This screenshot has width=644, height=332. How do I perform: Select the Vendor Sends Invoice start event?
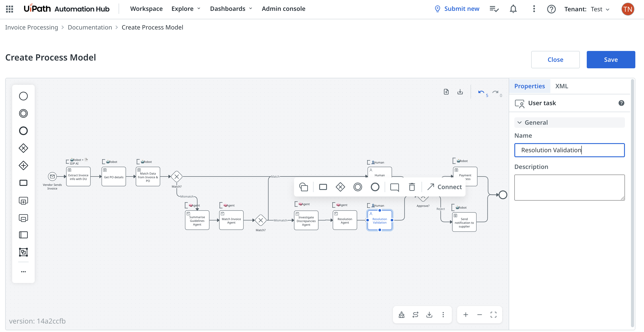(x=52, y=177)
